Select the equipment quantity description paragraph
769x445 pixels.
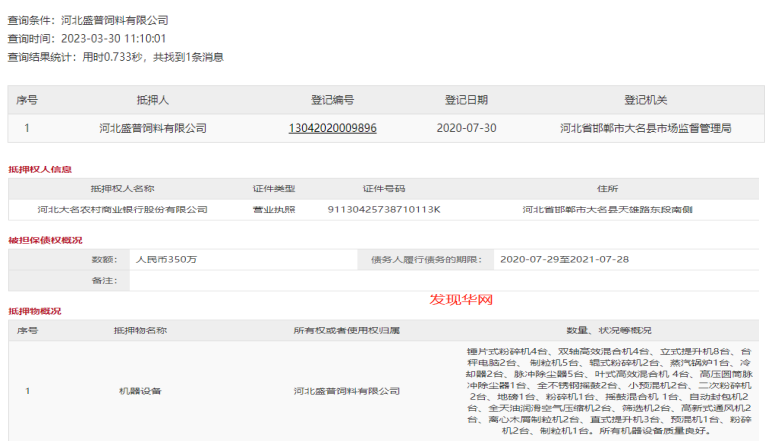(609, 391)
